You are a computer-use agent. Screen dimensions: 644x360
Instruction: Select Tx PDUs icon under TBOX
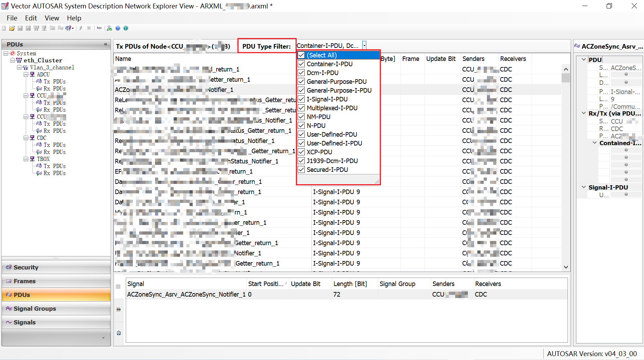39,166
